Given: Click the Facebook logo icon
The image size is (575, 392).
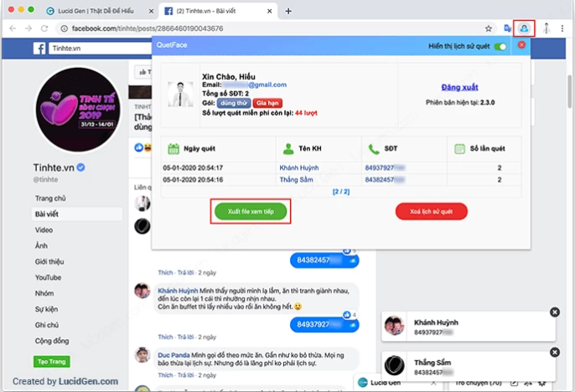Looking at the screenshot, I should coord(39,48).
